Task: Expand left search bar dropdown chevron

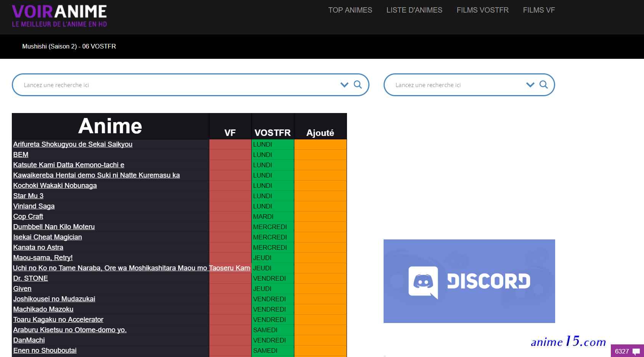Action: click(x=344, y=85)
